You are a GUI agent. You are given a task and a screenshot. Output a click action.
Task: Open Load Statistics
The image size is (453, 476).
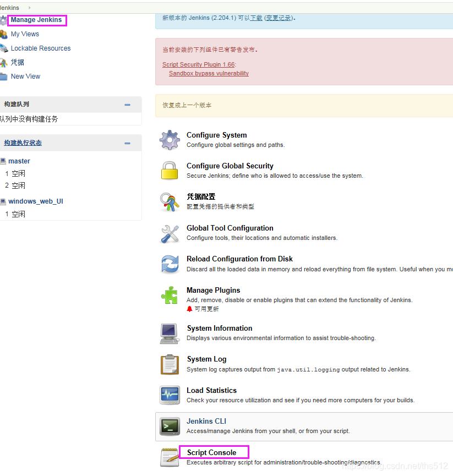(x=211, y=390)
